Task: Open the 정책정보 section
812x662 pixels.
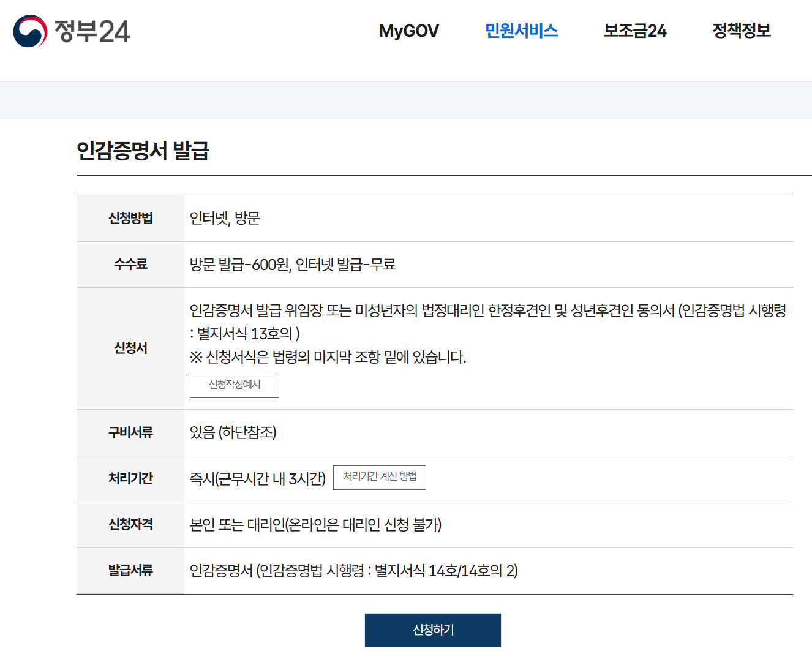Action: click(742, 31)
